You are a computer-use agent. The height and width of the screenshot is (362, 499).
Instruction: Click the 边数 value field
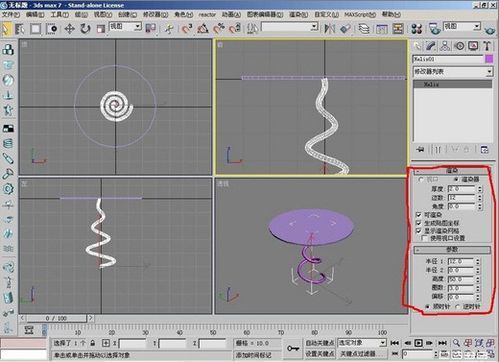tap(461, 198)
